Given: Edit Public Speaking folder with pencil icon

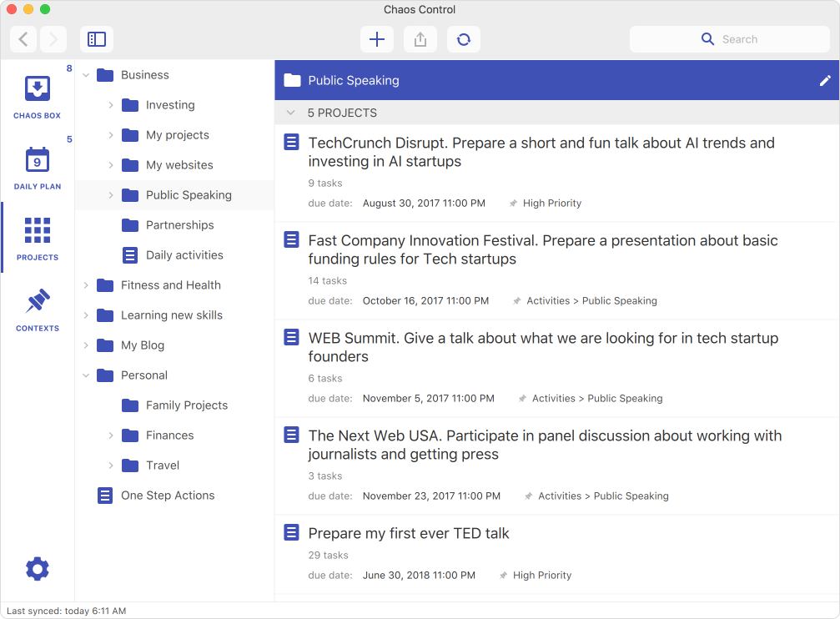Looking at the screenshot, I should tap(825, 80).
